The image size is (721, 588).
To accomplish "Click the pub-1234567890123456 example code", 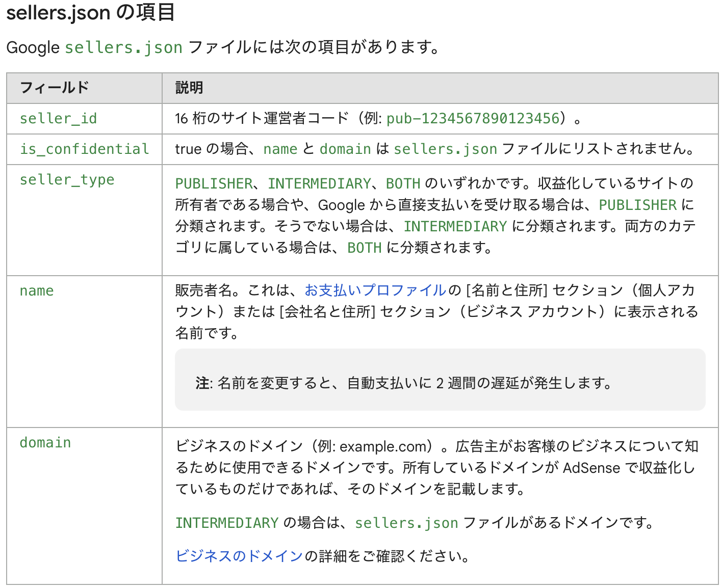I will pyautogui.click(x=473, y=119).
